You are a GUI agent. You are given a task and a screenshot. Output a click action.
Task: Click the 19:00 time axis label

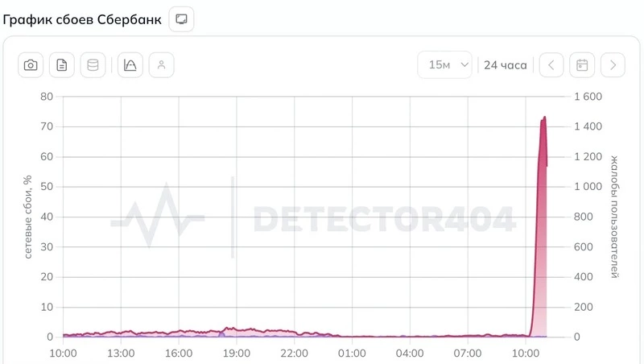point(236,353)
